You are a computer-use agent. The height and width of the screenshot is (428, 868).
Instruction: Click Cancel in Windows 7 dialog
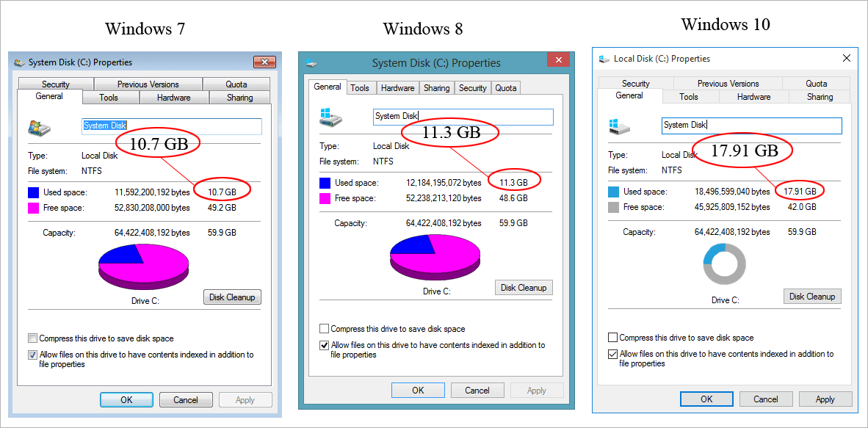[186, 400]
